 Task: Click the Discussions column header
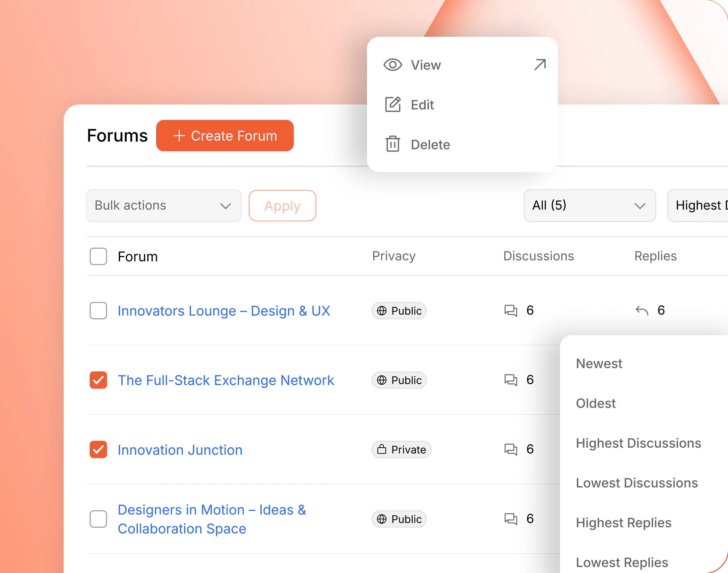point(538,256)
